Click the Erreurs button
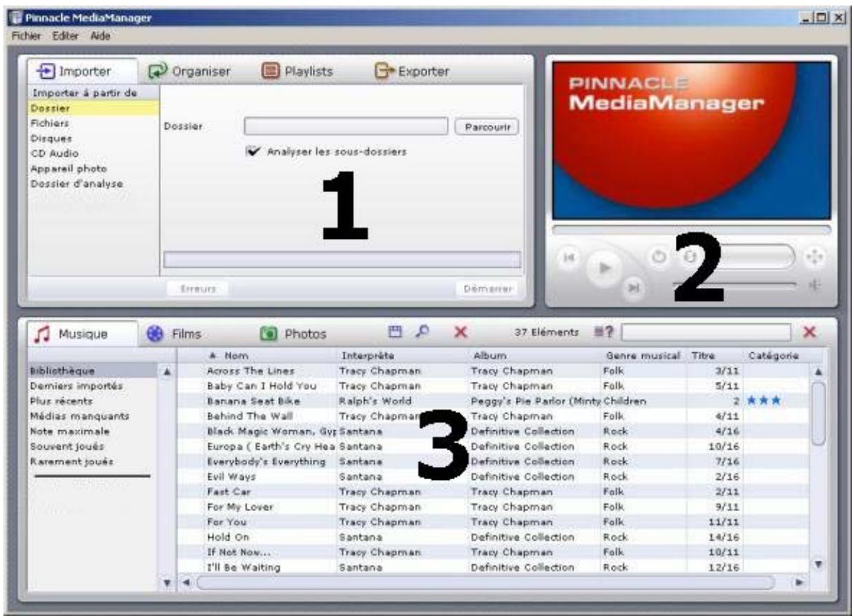The height and width of the screenshot is (616, 854). pos(198,290)
